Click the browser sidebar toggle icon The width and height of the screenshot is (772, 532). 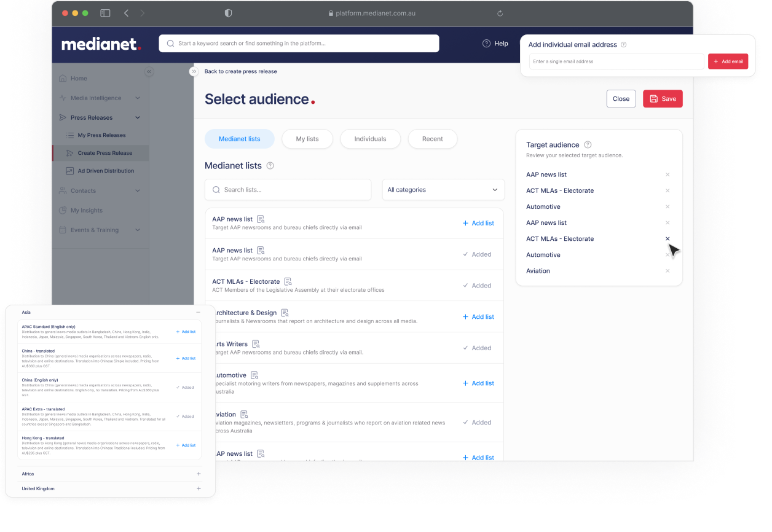(x=105, y=13)
